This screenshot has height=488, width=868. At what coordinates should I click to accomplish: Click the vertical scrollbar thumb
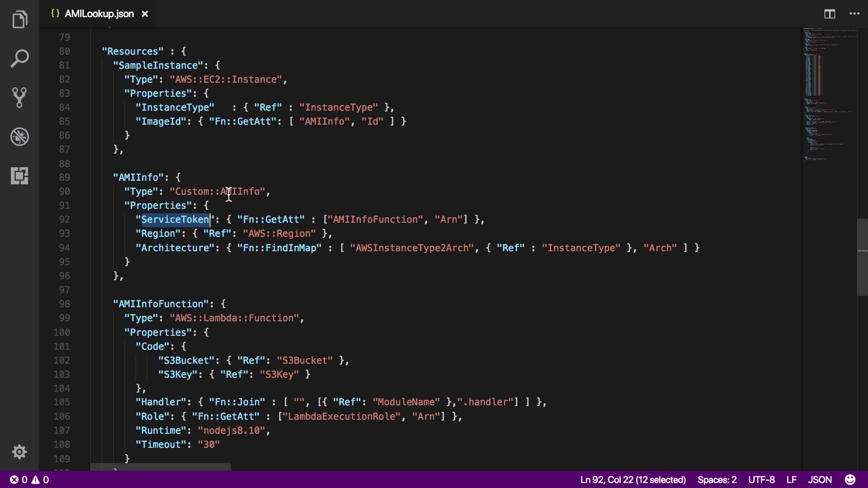pyautogui.click(x=862, y=258)
